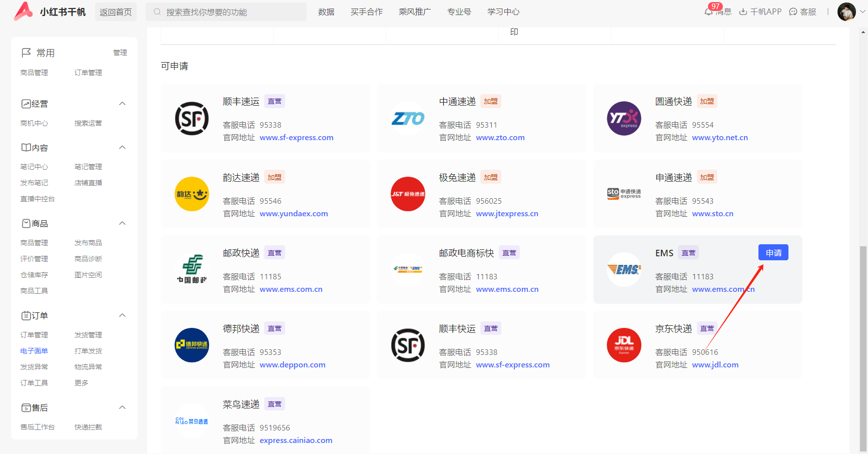This screenshot has height=454, width=868.
Task: Open the www.zto.com link
Action: [x=500, y=138]
